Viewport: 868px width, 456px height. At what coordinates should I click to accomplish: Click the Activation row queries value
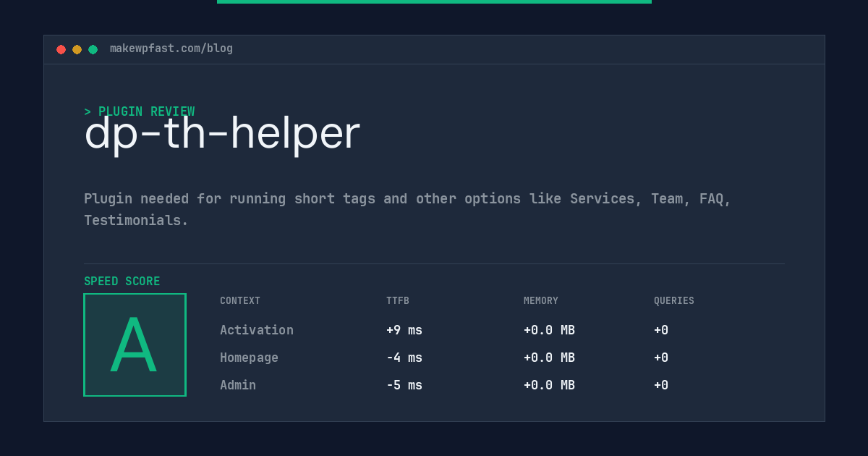pyautogui.click(x=661, y=330)
